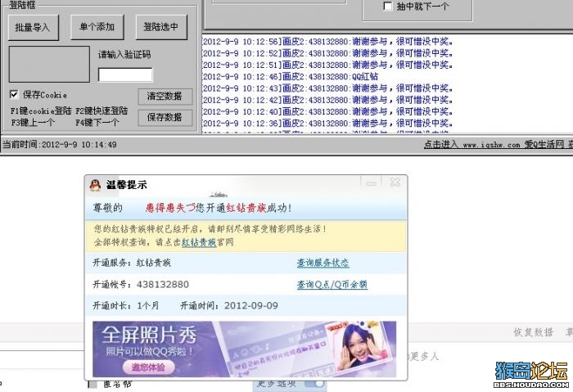Select the log line at 10:12:51
Image resolution: width=573 pixels, height=392 pixels.
327,65
